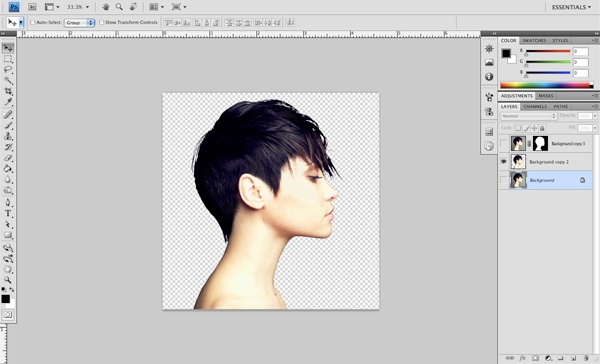Show the Background copy 3 layer
The image size is (600, 364).
[504, 144]
